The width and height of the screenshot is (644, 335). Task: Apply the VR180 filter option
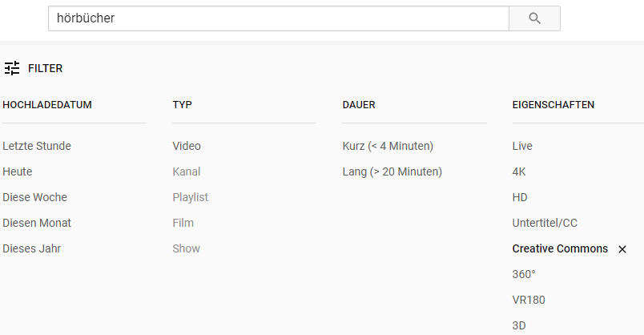(x=529, y=300)
